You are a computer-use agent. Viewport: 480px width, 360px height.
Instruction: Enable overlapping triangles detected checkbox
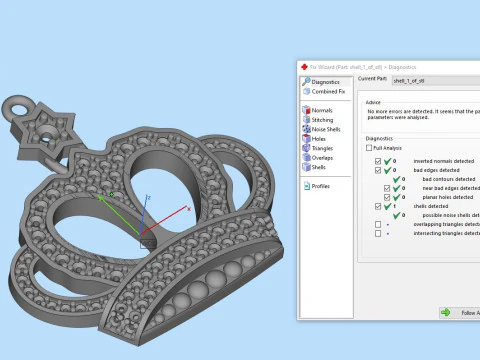(x=378, y=224)
